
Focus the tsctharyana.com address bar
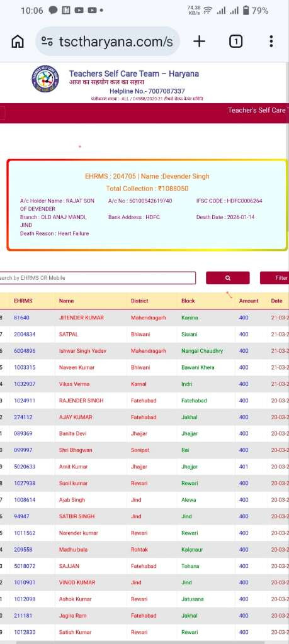(108, 42)
